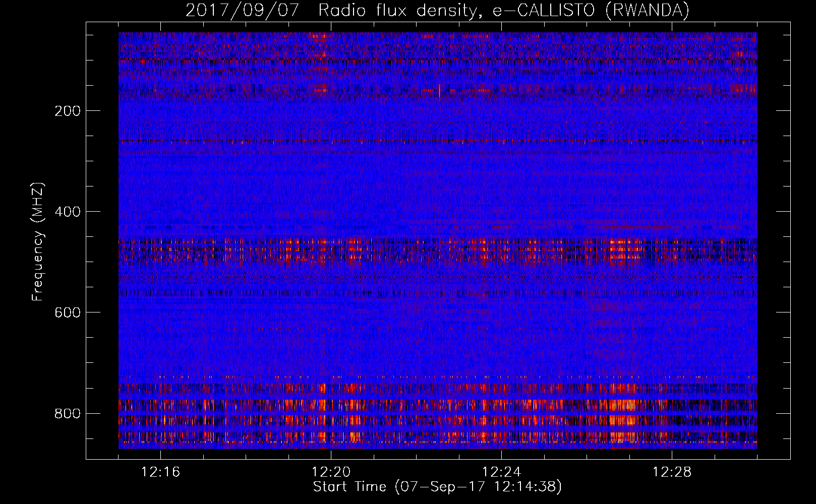Select the date 2017/09/07 in the title
Image resolution: width=816 pixels, height=504 pixels.
tap(243, 10)
